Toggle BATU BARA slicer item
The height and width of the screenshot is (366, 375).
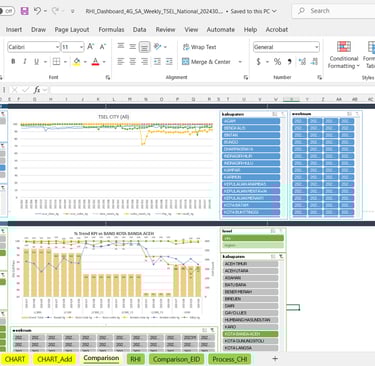click(250, 285)
